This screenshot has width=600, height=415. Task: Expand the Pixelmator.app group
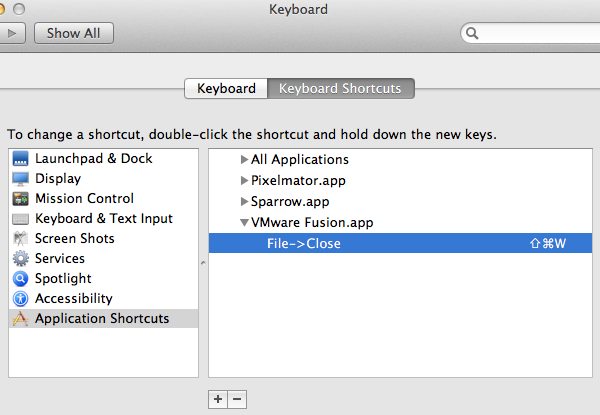pyautogui.click(x=244, y=181)
